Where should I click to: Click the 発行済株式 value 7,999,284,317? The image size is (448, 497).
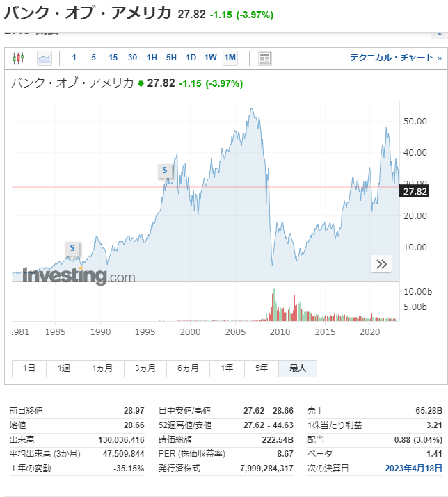tap(267, 469)
